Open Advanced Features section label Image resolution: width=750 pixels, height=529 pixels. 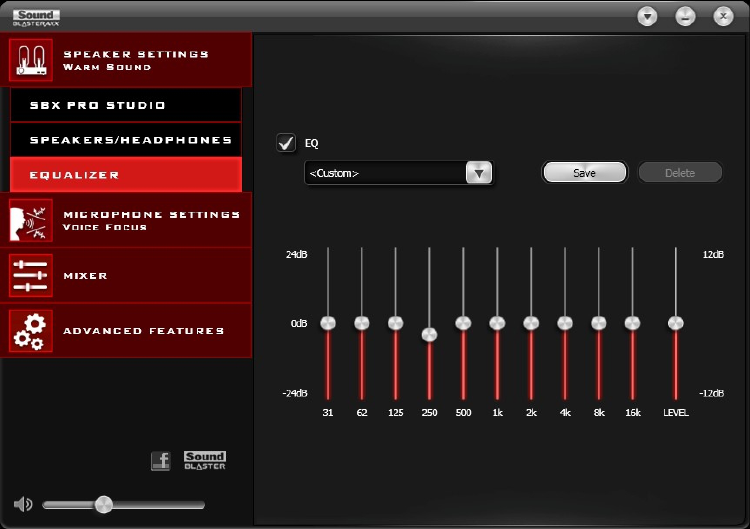coord(143,331)
